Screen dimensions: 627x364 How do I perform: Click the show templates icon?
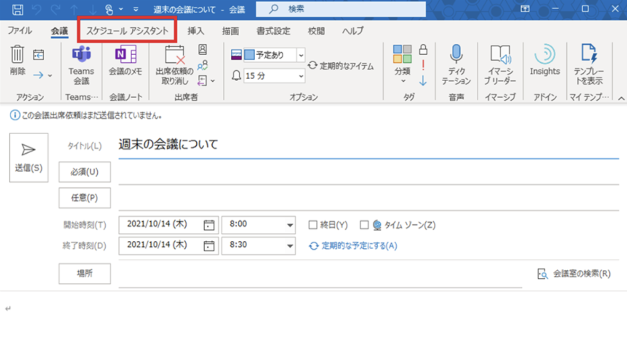click(589, 55)
